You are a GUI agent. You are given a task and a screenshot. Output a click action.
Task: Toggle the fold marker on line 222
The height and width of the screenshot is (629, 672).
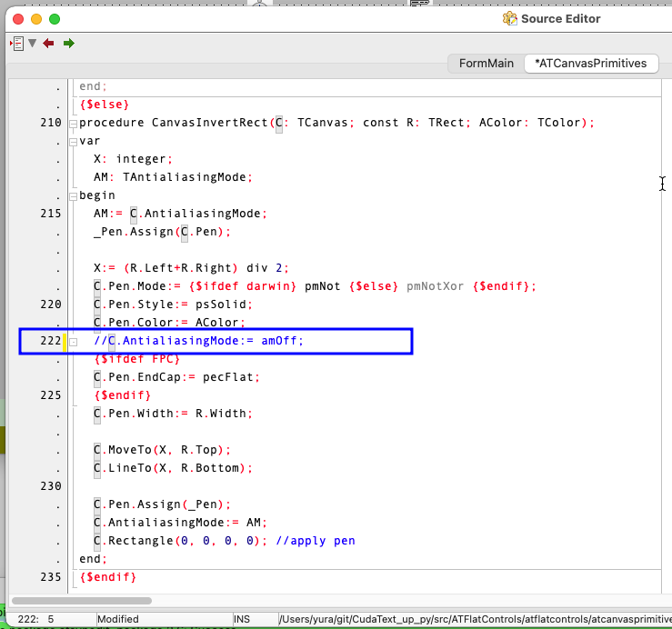(74, 342)
